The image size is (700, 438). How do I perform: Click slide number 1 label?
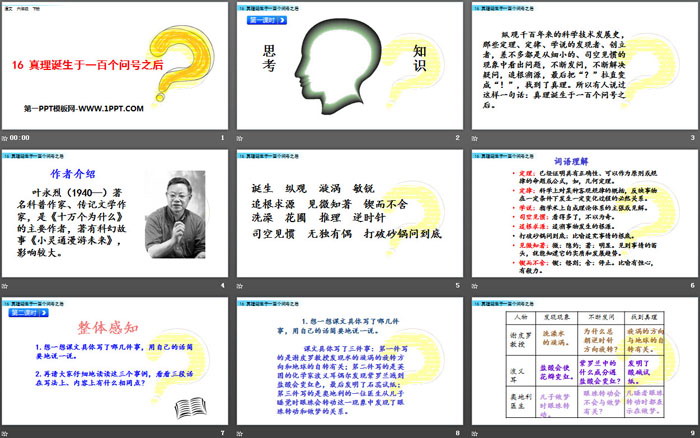222,138
